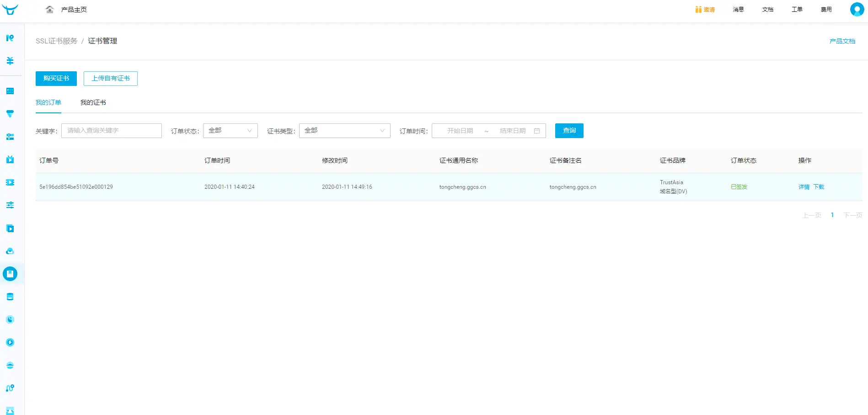Open the sliders sidebar icon
The height and width of the screenshot is (415, 868).
(x=10, y=205)
